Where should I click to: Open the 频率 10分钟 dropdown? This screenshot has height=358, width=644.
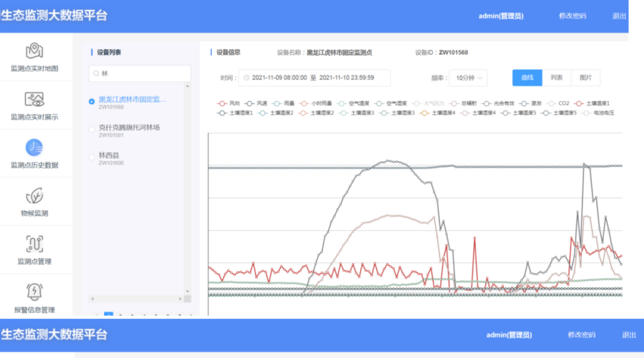click(468, 78)
